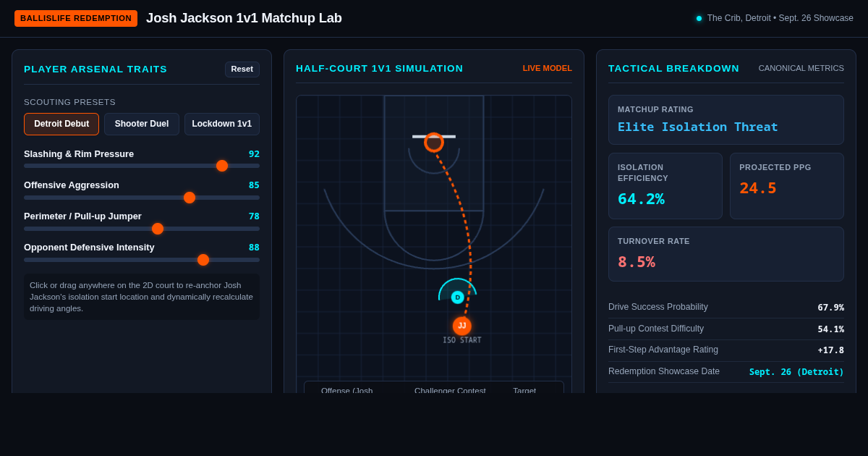868x456 pixels.
Task: Click the First-Step Advantage Rating label
Action: click(663, 350)
